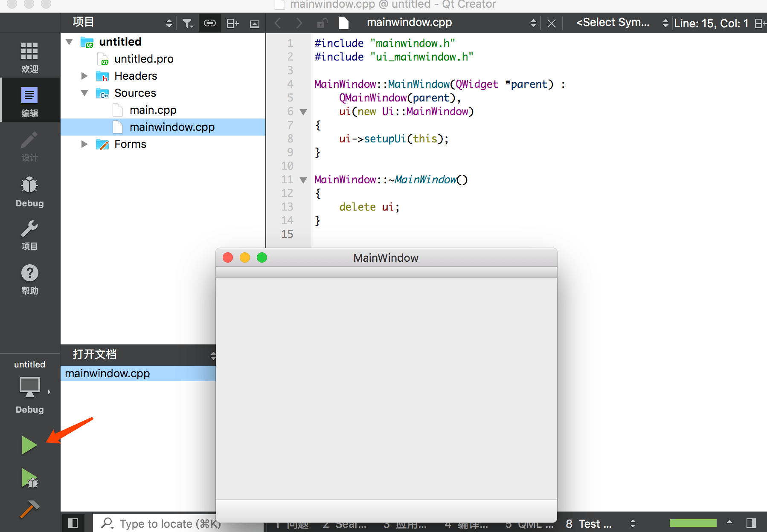The image size is (767, 532).
Task: Select main.cpp in the project tree
Action: coord(153,110)
